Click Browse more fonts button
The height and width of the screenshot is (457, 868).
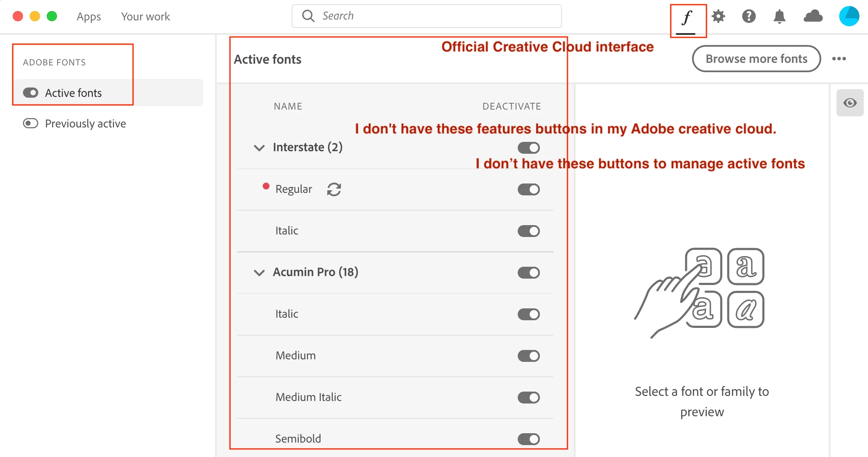coord(757,59)
